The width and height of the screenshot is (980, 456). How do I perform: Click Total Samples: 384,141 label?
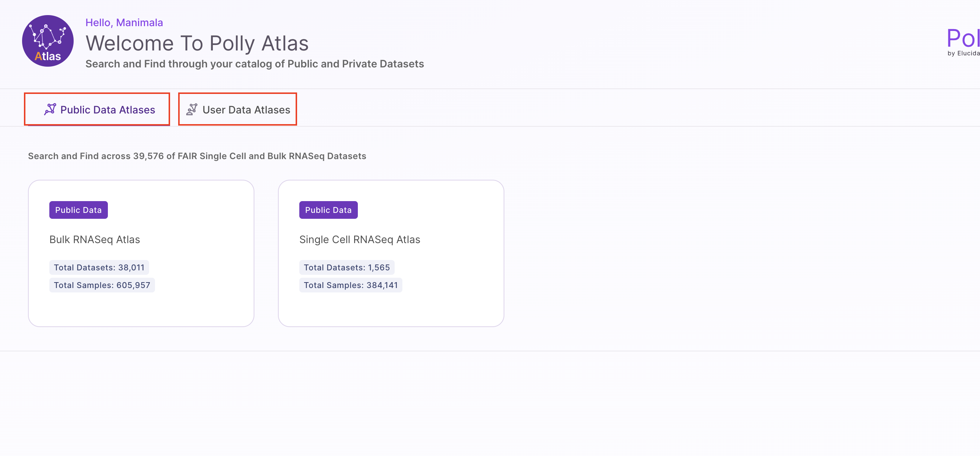tap(351, 285)
